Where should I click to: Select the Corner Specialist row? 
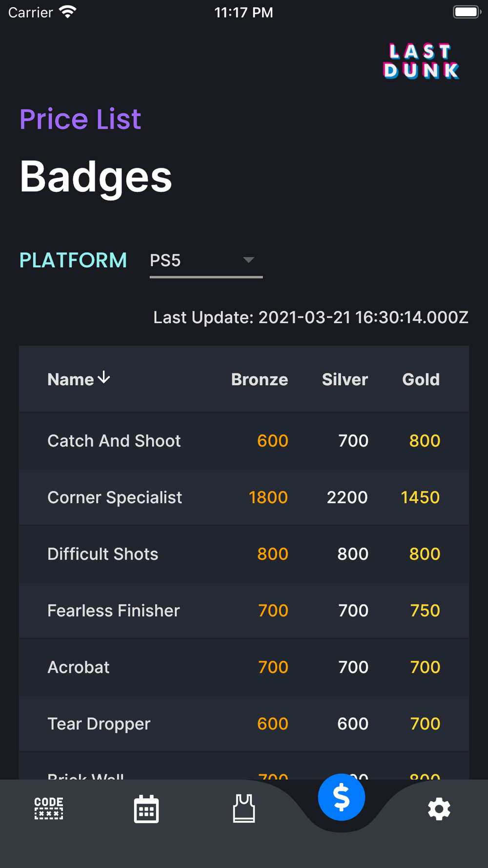[244, 497]
